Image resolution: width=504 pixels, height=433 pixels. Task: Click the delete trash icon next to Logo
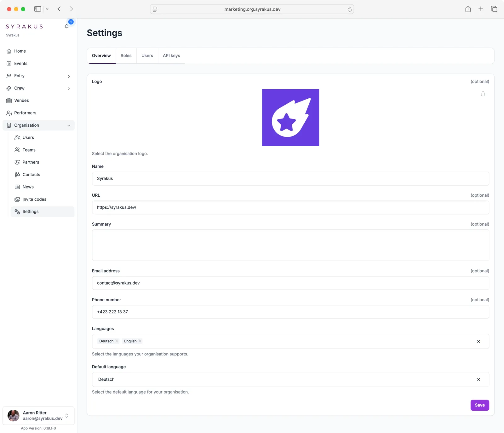(x=483, y=94)
